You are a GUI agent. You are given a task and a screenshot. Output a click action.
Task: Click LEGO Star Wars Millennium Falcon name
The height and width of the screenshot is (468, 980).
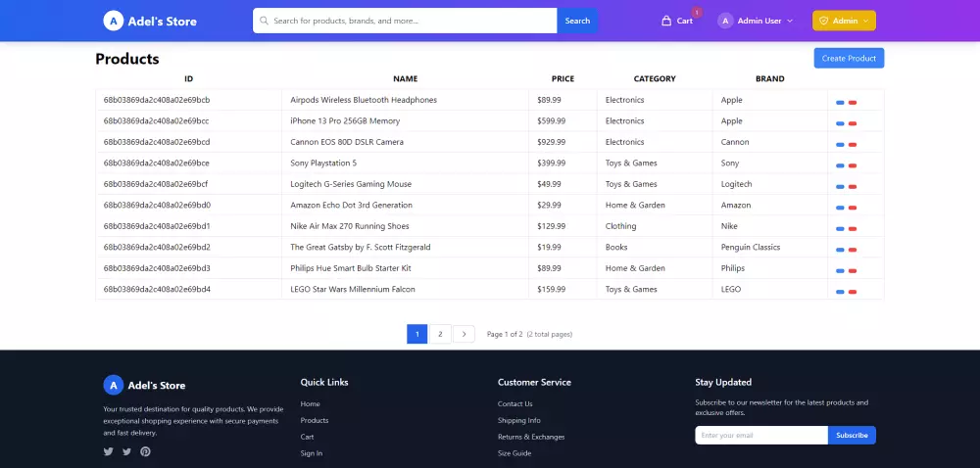pyautogui.click(x=353, y=289)
